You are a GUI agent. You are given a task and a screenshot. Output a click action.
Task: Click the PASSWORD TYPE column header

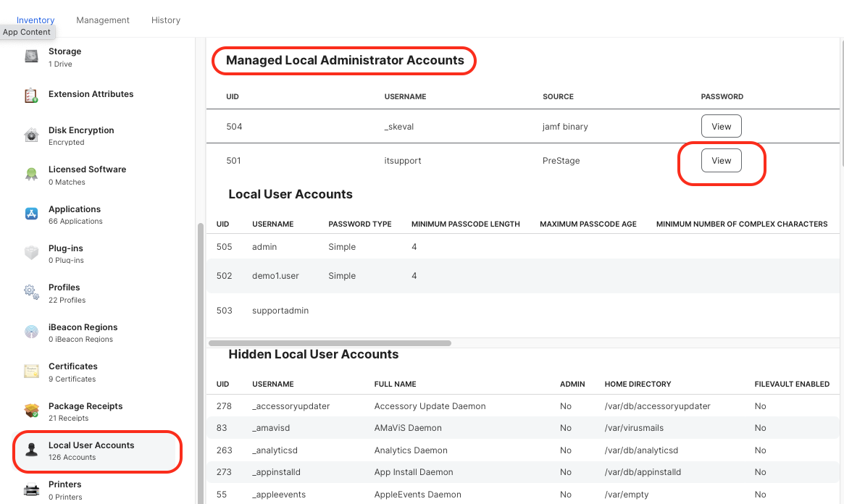click(x=360, y=224)
